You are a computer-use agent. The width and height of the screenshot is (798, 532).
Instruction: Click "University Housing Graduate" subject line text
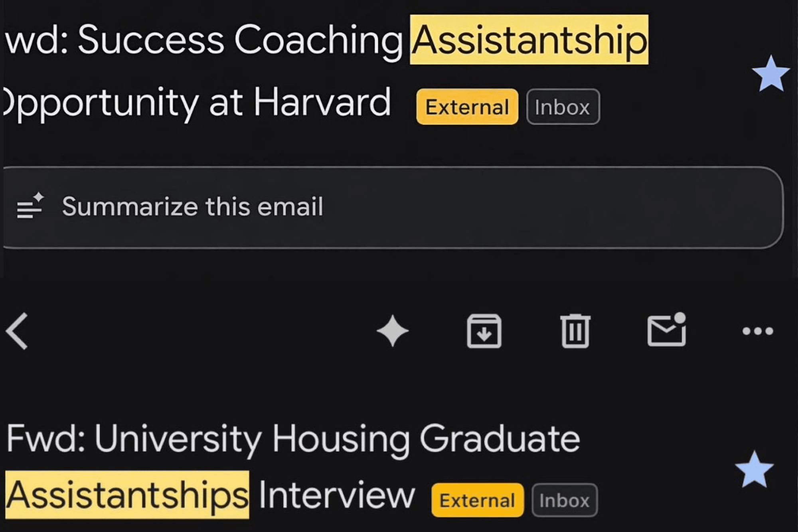[293, 439]
